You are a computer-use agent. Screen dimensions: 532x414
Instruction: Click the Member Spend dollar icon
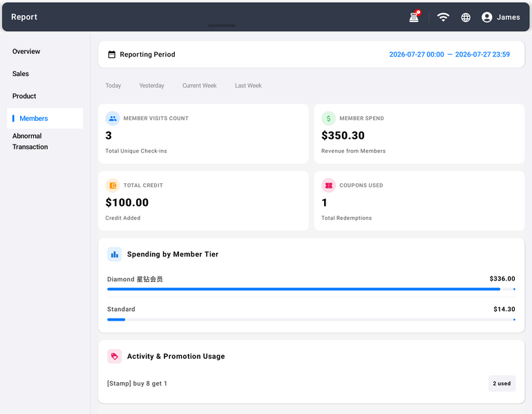click(328, 118)
